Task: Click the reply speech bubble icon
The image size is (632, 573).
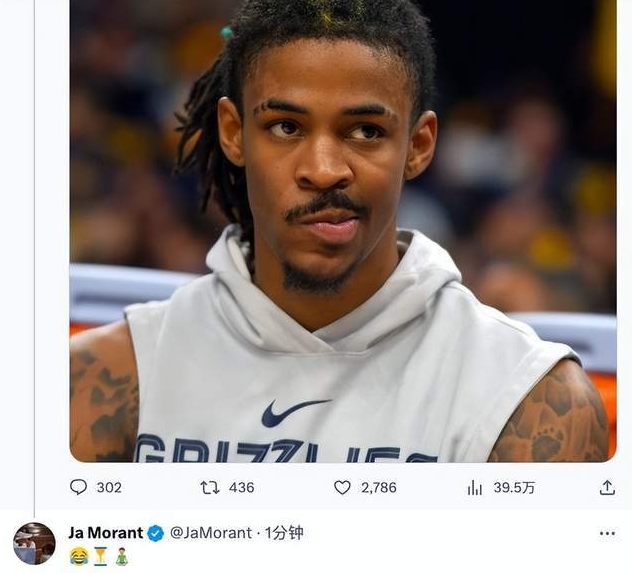Action: (78, 487)
